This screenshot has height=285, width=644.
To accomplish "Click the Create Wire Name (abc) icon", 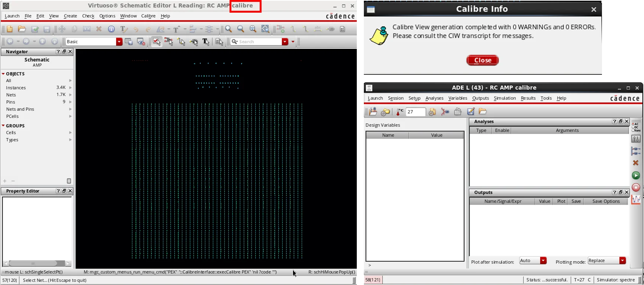I will tap(318, 29).
